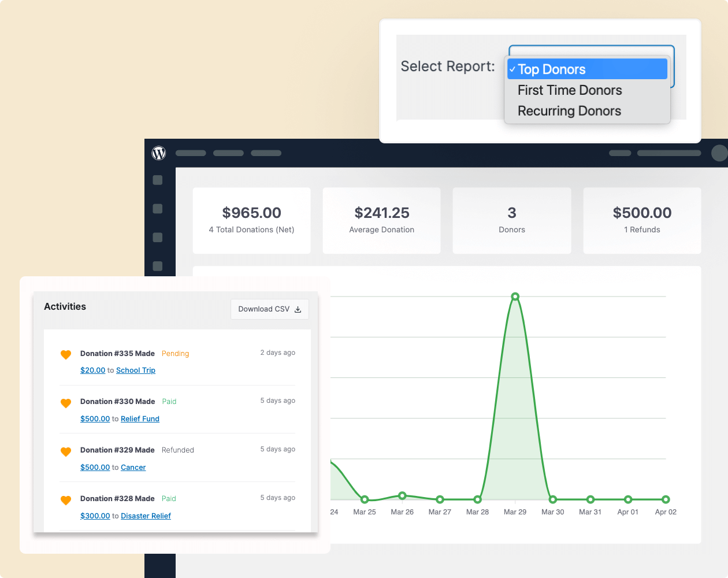The image size is (728, 578).
Task: Open the Relief Fund campaign link
Action: click(x=140, y=419)
